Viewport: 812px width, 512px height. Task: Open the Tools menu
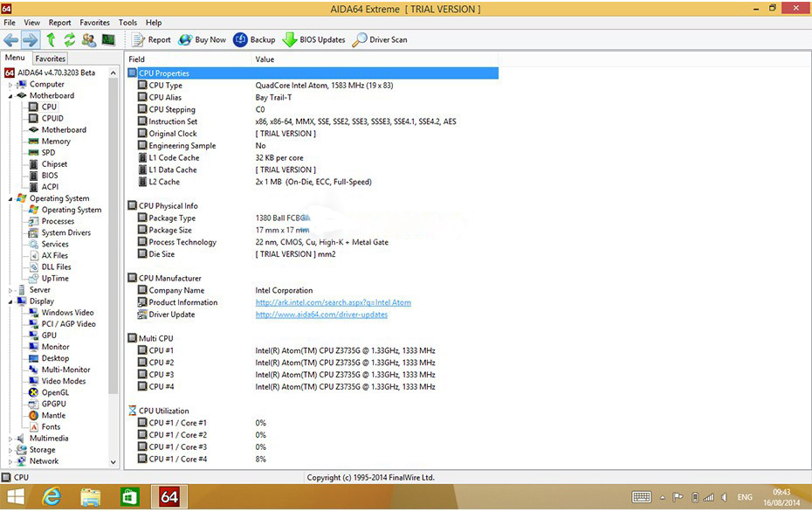(x=127, y=23)
